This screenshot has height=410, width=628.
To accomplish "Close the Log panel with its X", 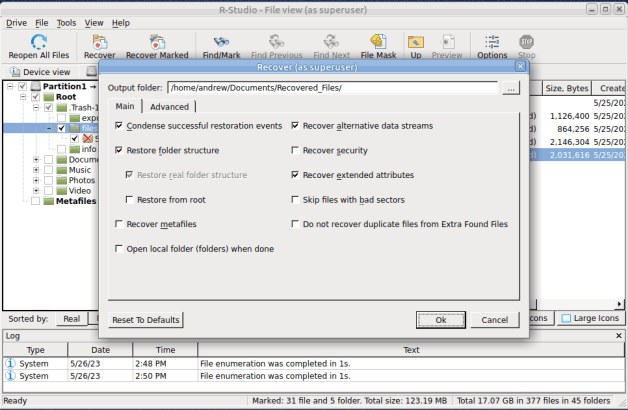I will (x=619, y=336).
